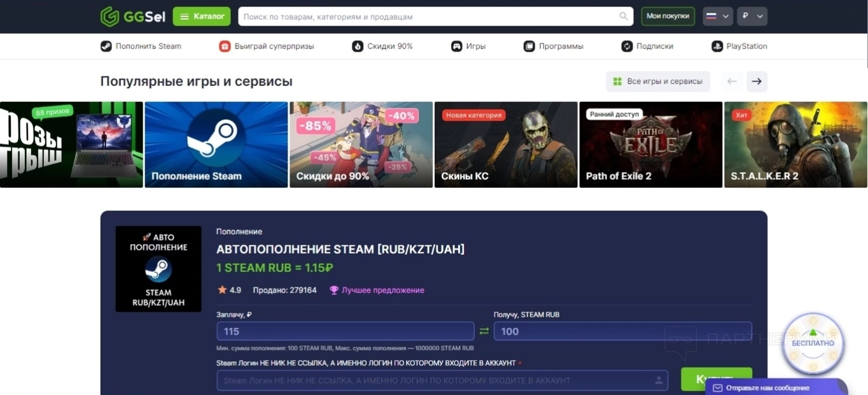Click the gift icon beside Выиграй суперпризы
This screenshot has height=395, width=868.
(225, 46)
